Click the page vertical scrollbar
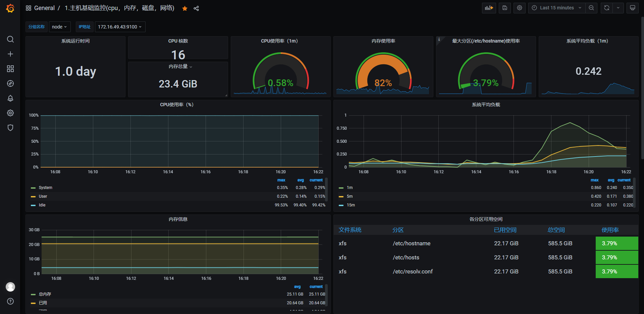Viewport: 644px width, 314px height. pyautogui.click(x=642, y=87)
